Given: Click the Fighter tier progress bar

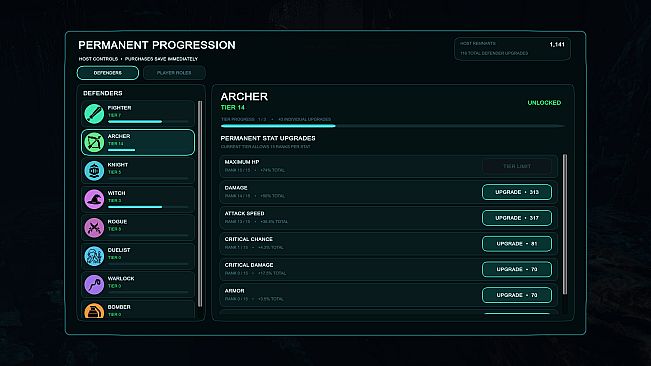Looking at the screenshot, I should tap(148, 122).
